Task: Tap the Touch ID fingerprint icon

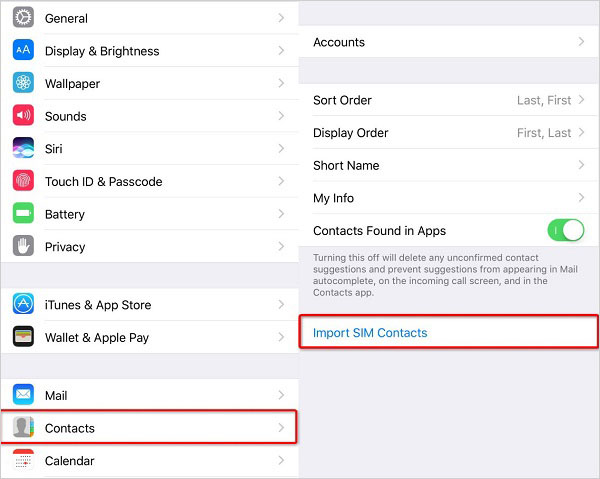Action: pos(24,182)
